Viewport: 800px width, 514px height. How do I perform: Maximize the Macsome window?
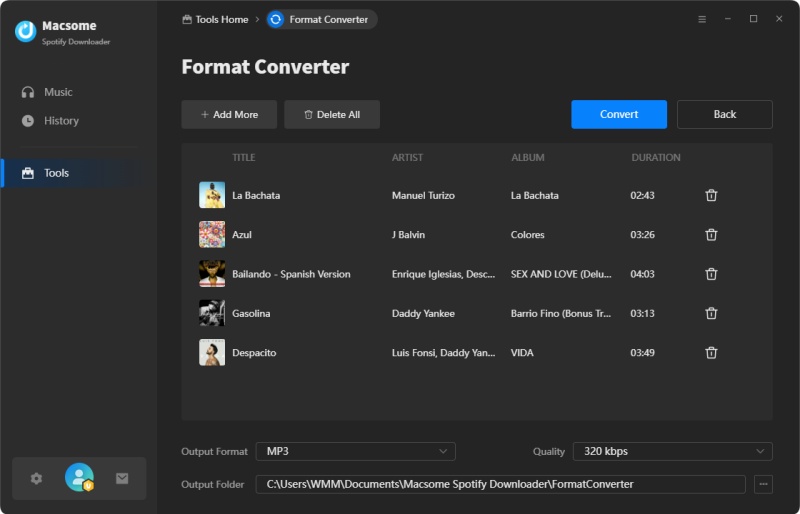coord(753,19)
